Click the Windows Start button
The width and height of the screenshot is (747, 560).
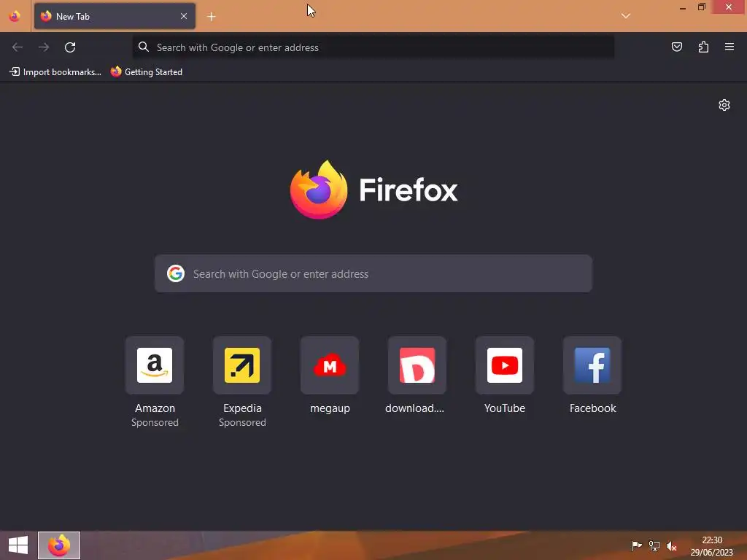point(18,545)
